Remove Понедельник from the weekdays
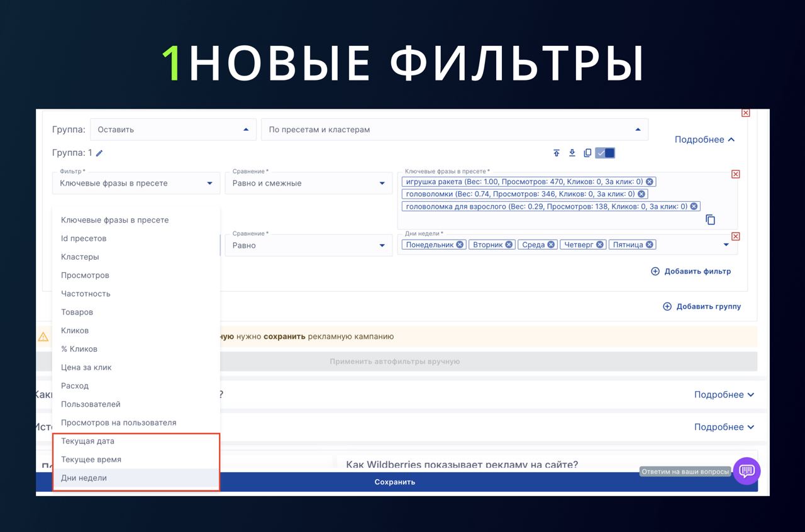Screen dimensions: 805x532 [x=460, y=245]
